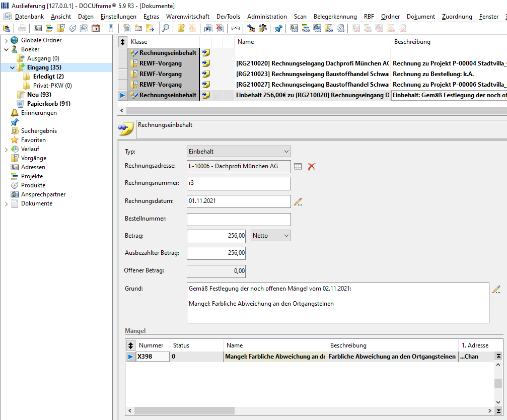
Task: Click the user switch icon at toolbar start
Action: [7, 28]
